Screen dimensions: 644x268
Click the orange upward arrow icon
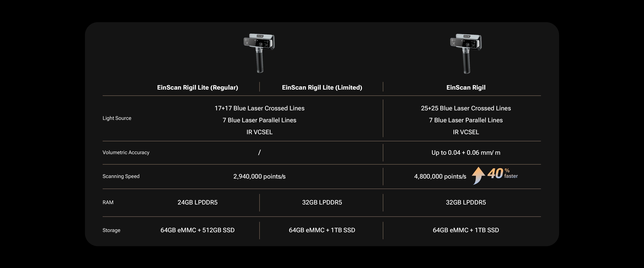[x=478, y=175]
